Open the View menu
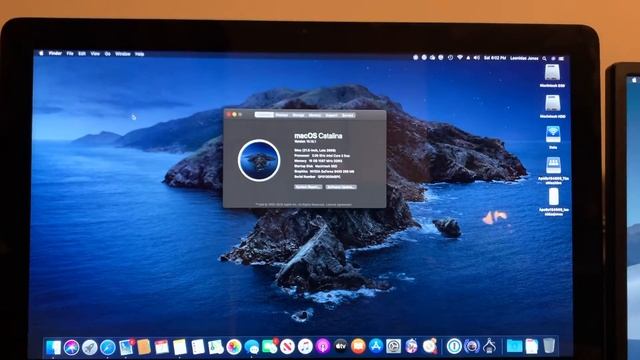The image size is (640, 360). coord(95,53)
